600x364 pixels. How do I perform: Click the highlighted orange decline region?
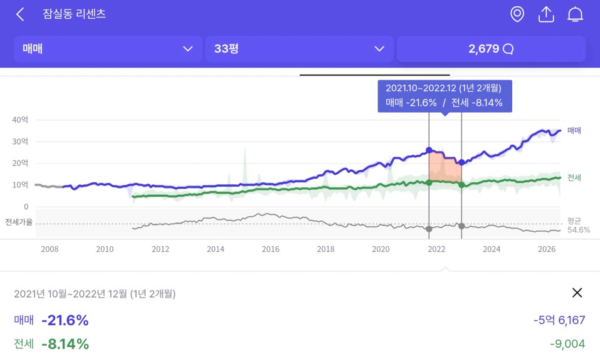(445, 167)
